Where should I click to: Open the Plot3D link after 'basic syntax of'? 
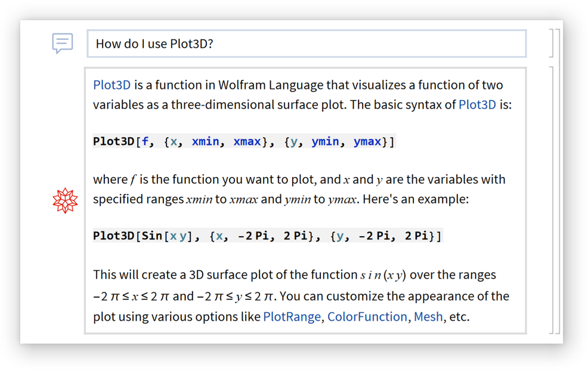pos(477,104)
